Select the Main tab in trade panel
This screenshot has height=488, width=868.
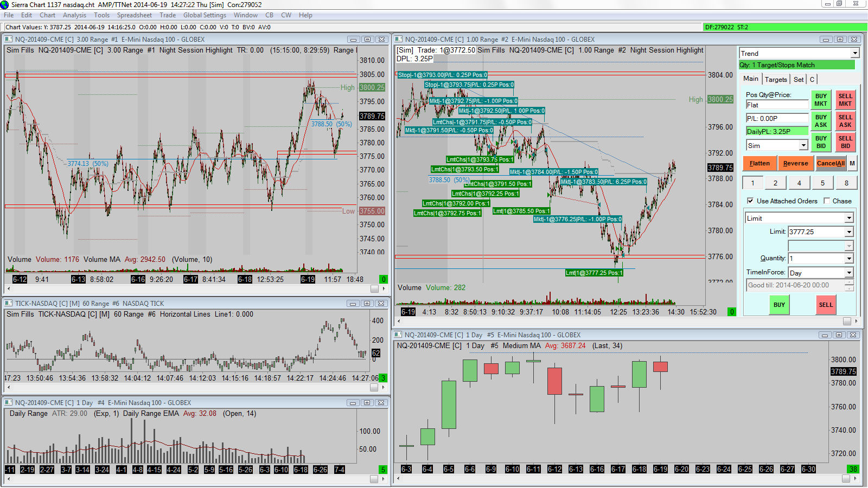tap(751, 79)
